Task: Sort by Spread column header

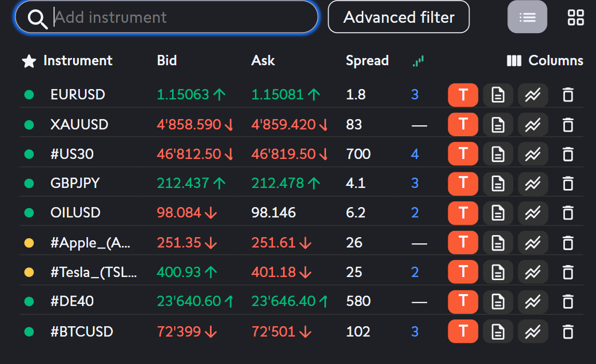Action: [367, 61]
